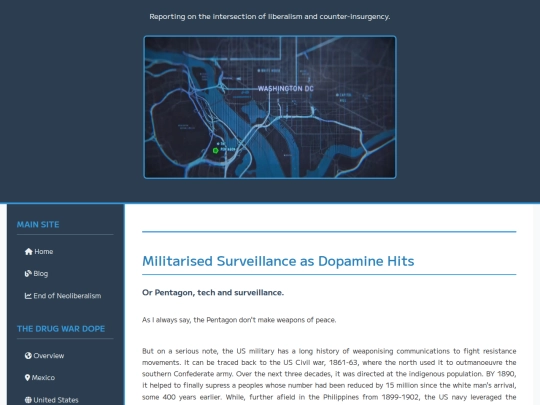Click the Militarised Surveillance as Dopamine Hits title
The width and height of the screenshot is (540, 405).
click(278, 261)
